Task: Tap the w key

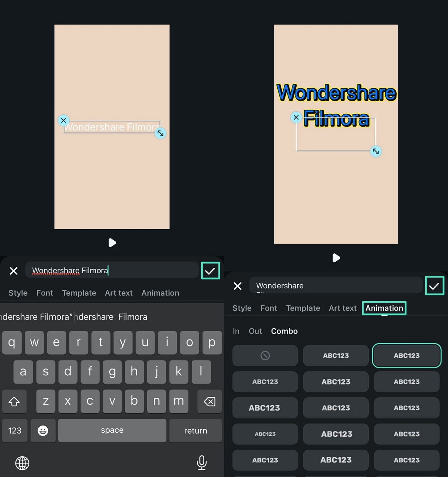Action: tap(34, 343)
